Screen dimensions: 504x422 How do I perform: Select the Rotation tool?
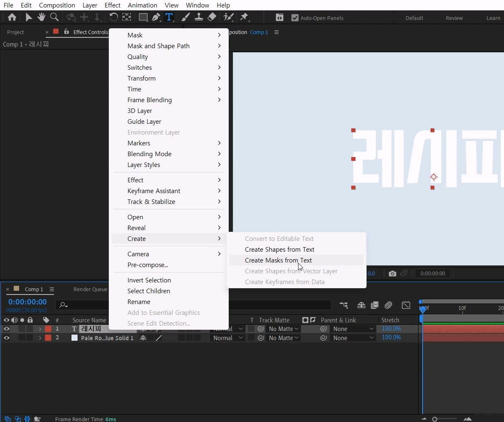[x=113, y=17]
